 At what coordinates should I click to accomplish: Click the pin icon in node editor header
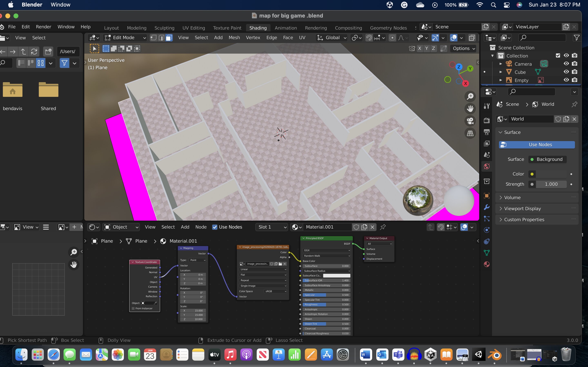pyautogui.click(x=383, y=227)
